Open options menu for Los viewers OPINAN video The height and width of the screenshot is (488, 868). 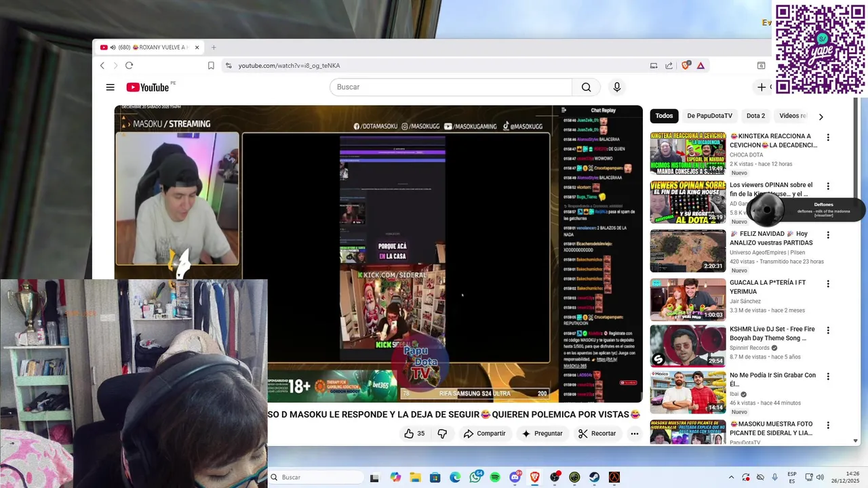(x=827, y=186)
